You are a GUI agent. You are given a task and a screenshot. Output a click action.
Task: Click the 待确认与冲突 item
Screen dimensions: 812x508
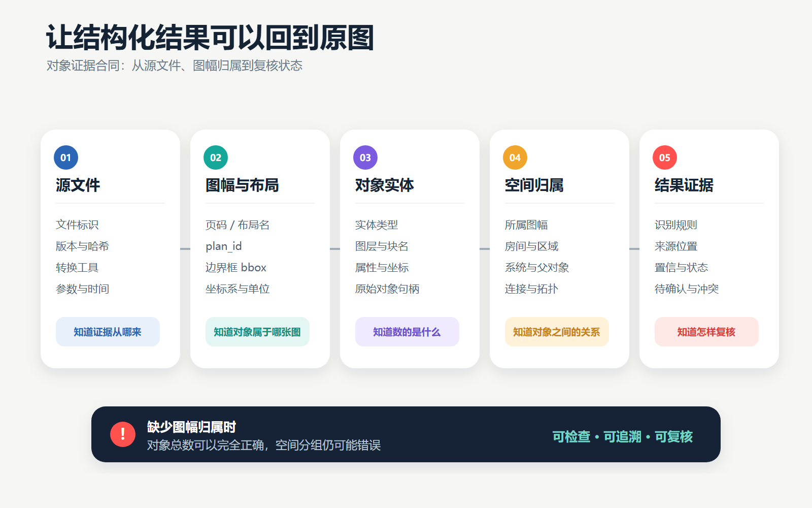(687, 289)
